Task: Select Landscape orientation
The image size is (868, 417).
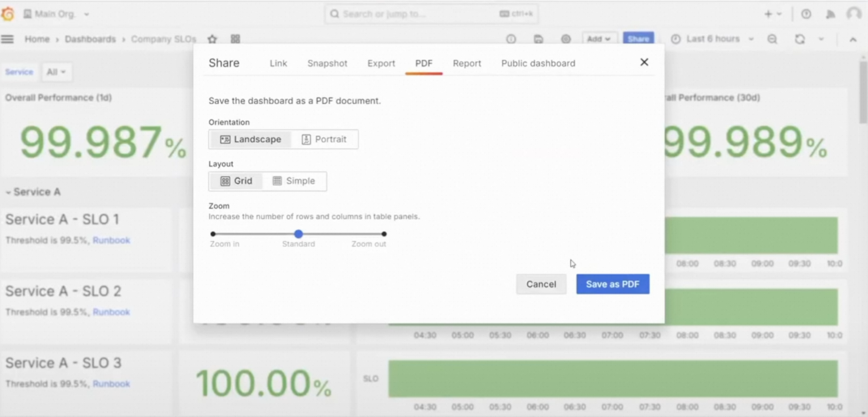Action: 250,139
